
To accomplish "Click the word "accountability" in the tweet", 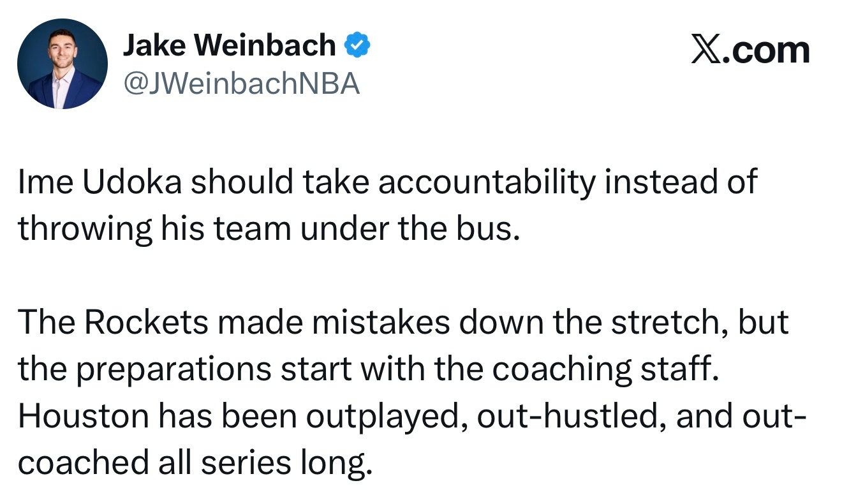I will (x=486, y=183).
